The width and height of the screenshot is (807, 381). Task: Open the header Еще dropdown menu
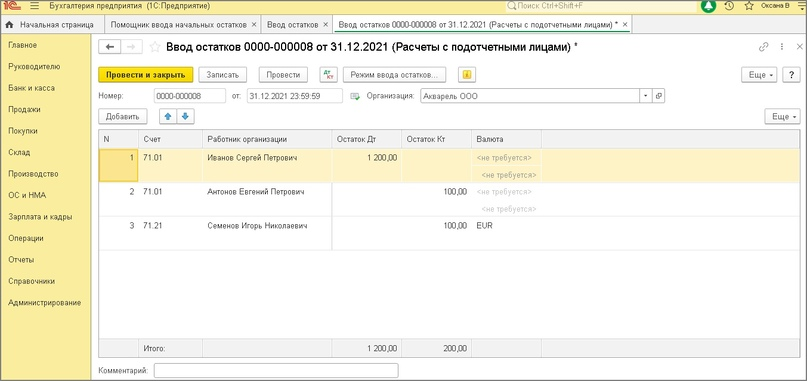pyautogui.click(x=759, y=75)
